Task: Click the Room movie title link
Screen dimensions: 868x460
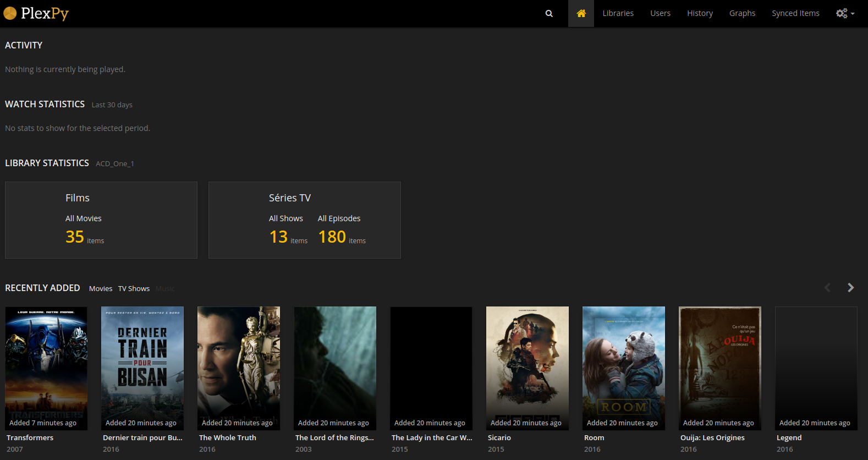Action: pyautogui.click(x=594, y=437)
